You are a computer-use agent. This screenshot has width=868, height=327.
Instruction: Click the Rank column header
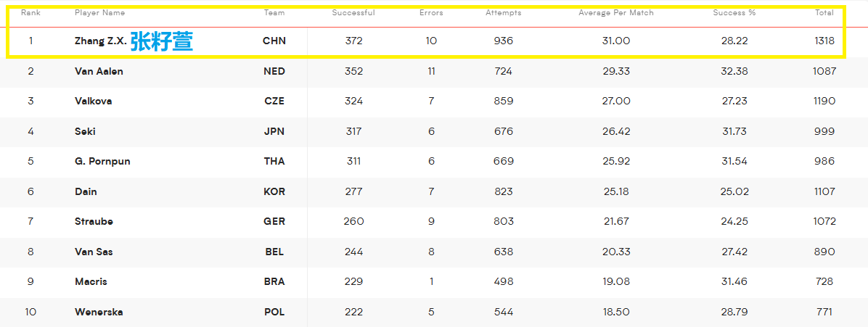(30, 13)
